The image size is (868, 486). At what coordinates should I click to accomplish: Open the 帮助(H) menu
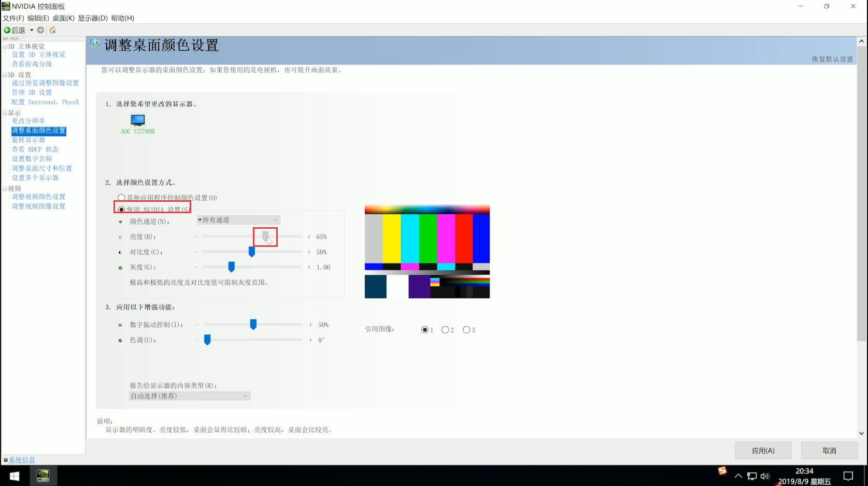(122, 18)
